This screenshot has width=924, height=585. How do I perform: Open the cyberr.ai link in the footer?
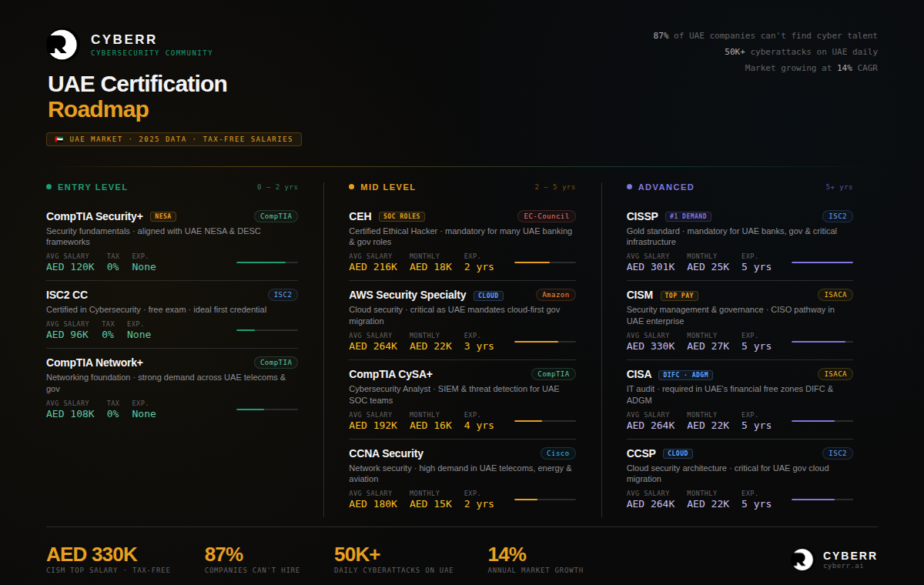pos(845,566)
